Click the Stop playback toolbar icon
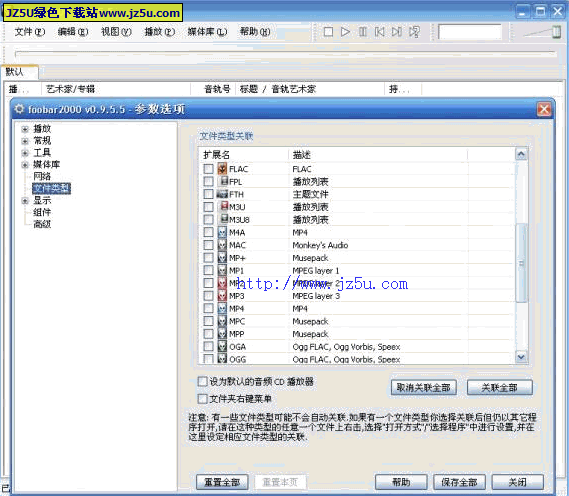Viewport: 569px width, 496px height. point(328,32)
